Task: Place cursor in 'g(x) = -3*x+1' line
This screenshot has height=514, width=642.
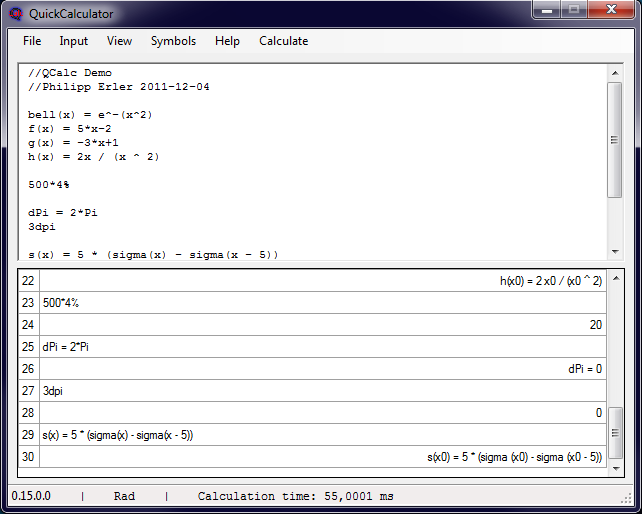Action: tap(73, 143)
